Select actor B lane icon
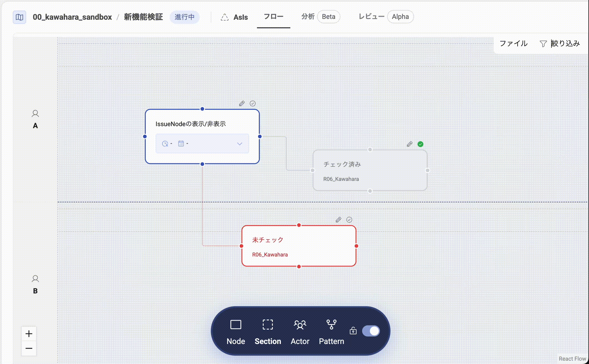589x364 pixels. click(x=35, y=279)
